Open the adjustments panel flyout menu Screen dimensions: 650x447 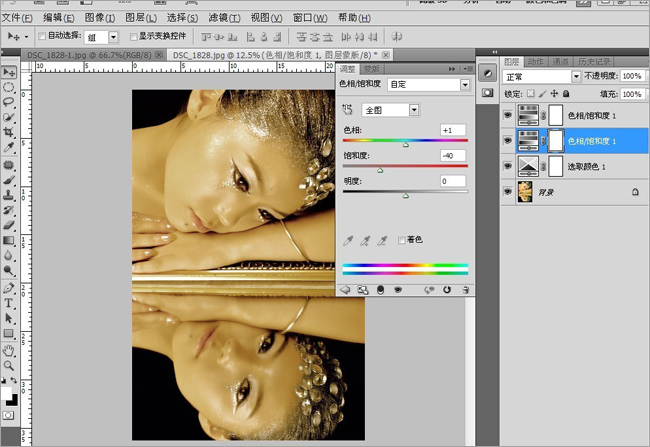468,69
